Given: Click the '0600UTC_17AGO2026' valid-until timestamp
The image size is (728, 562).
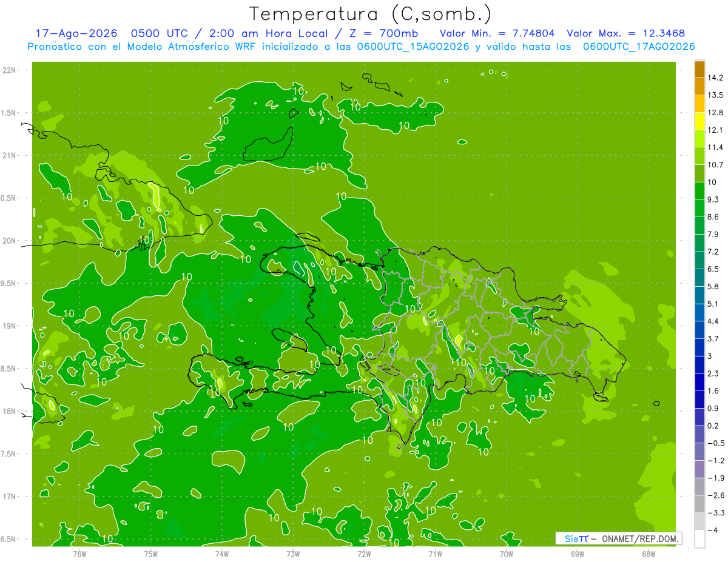Looking at the screenshot, I should click(x=639, y=47).
